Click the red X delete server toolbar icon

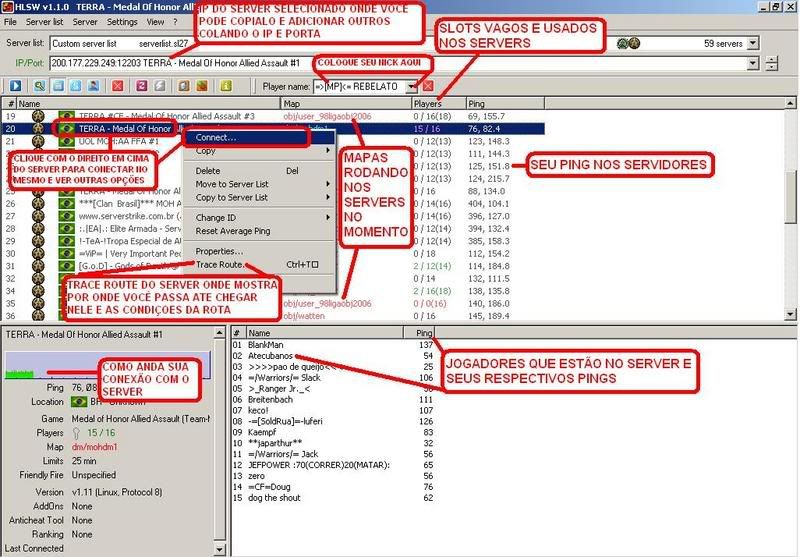point(118,86)
